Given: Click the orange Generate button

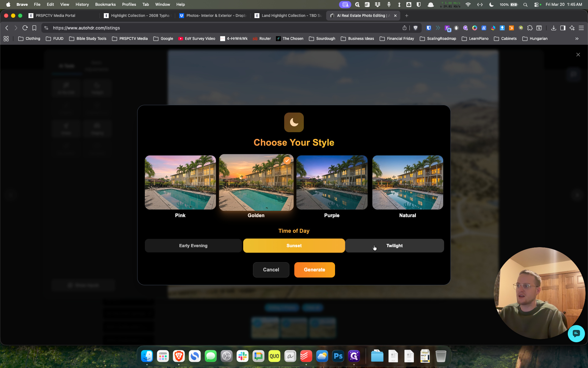Looking at the screenshot, I should tap(315, 270).
